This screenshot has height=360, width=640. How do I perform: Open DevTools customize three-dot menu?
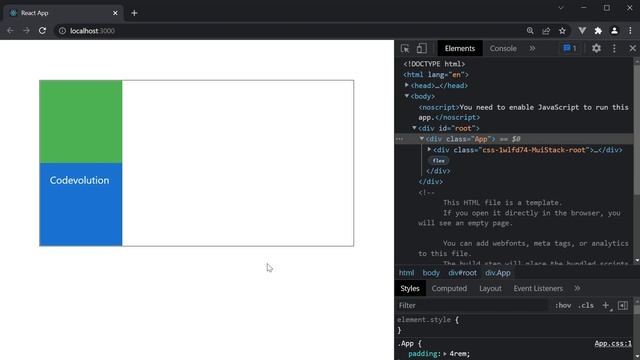click(x=614, y=49)
